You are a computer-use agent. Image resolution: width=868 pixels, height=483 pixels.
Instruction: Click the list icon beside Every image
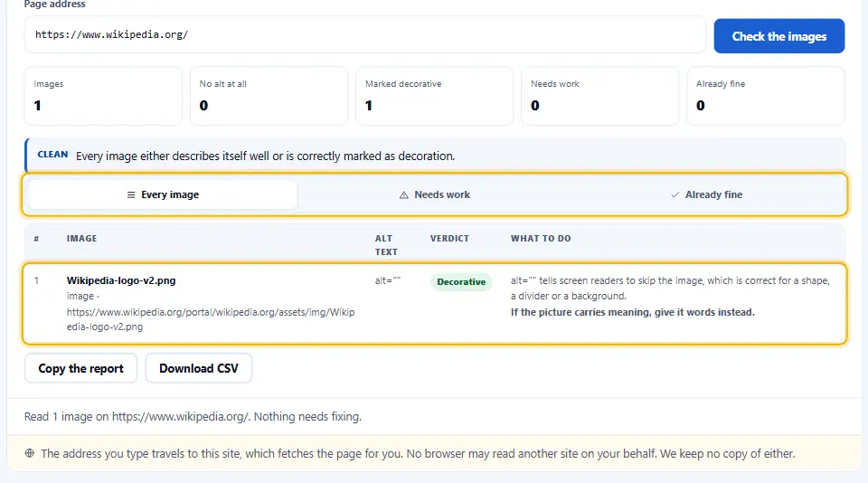tap(131, 195)
